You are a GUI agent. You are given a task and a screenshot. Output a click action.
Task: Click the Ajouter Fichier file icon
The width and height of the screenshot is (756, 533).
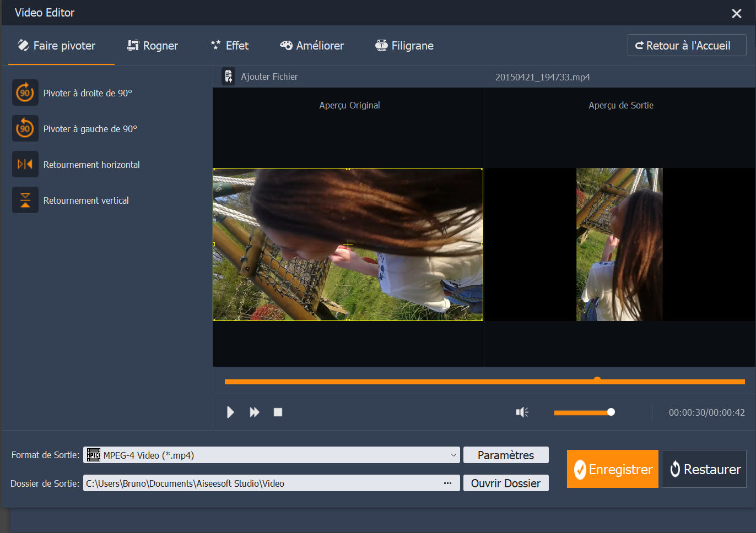(x=228, y=77)
